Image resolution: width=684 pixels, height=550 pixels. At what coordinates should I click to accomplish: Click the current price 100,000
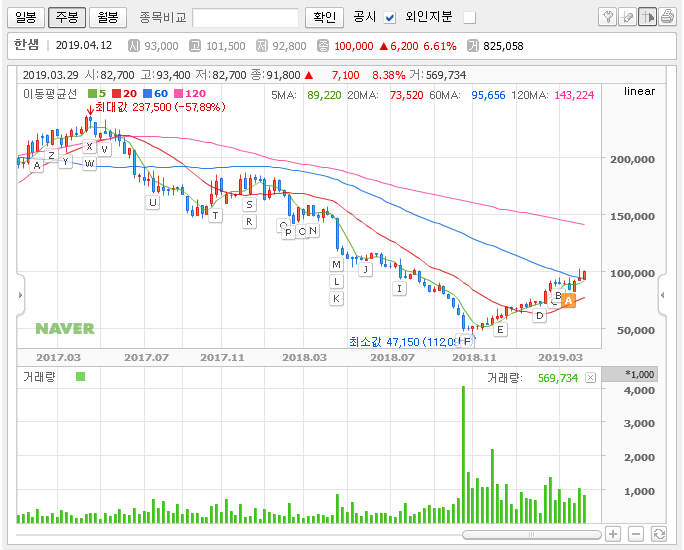(354, 46)
